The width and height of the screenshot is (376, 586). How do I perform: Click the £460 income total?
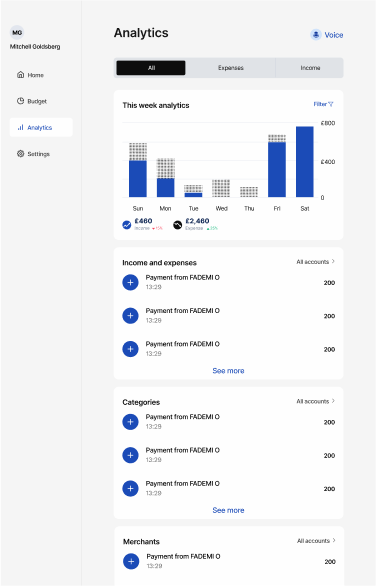tap(143, 221)
